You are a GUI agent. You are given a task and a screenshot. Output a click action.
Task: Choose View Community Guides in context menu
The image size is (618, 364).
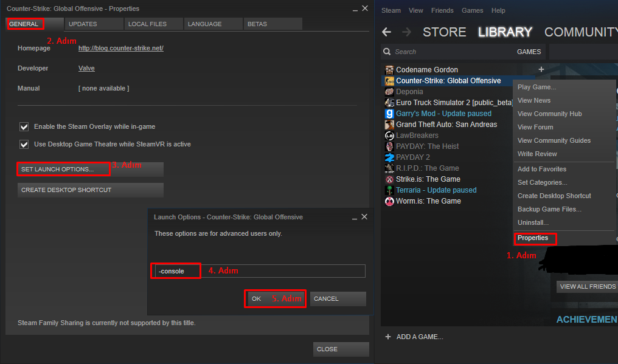(x=564, y=140)
